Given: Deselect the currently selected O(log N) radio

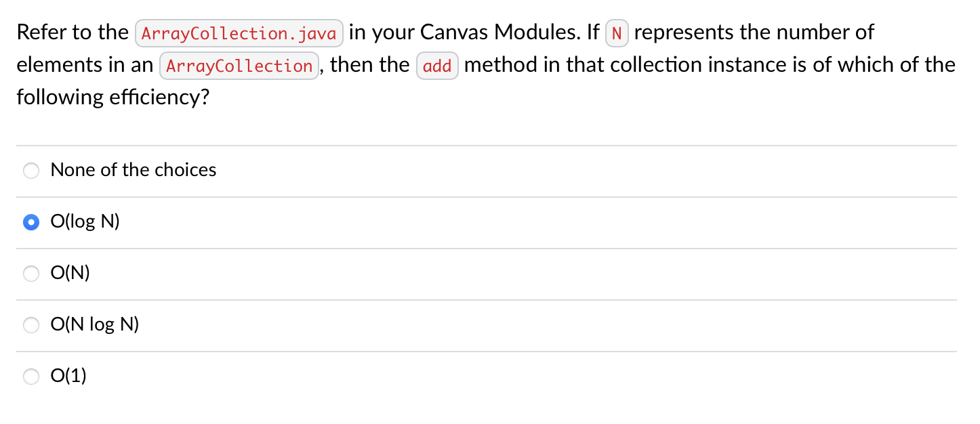Looking at the screenshot, I should tap(31, 222).
